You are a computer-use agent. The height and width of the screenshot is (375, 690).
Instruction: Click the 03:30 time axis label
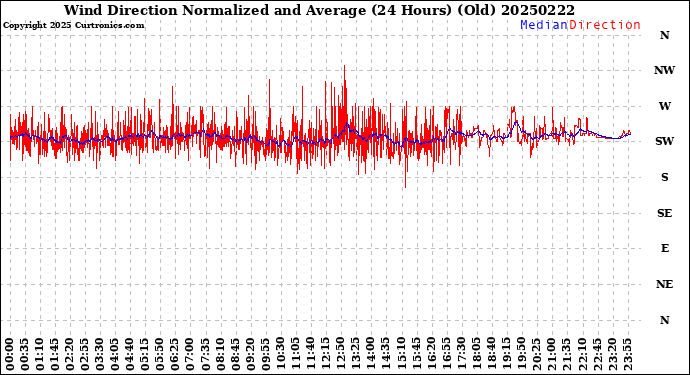(x=100, y=354)
